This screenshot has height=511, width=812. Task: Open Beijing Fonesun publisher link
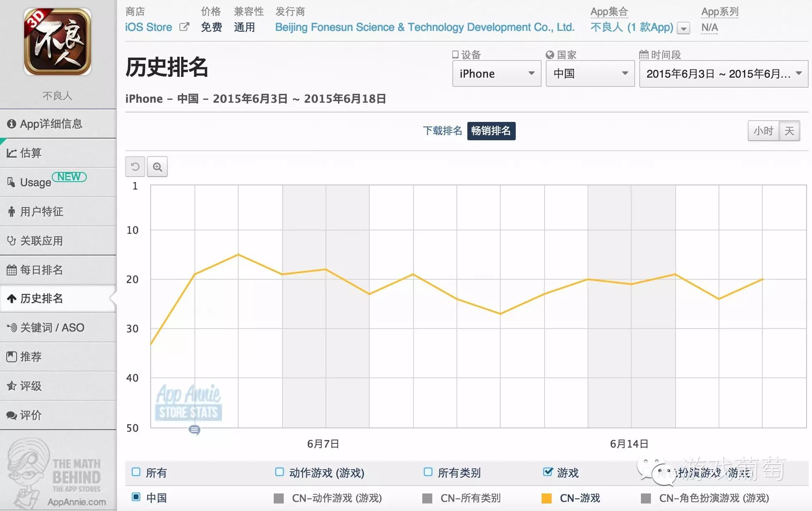[425, 27]
